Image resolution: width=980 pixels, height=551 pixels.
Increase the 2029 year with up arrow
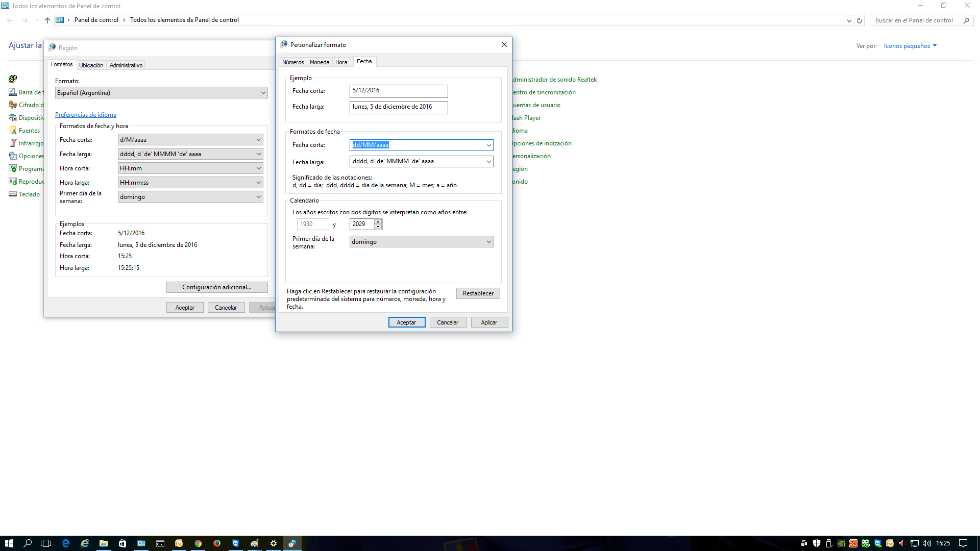378,221
